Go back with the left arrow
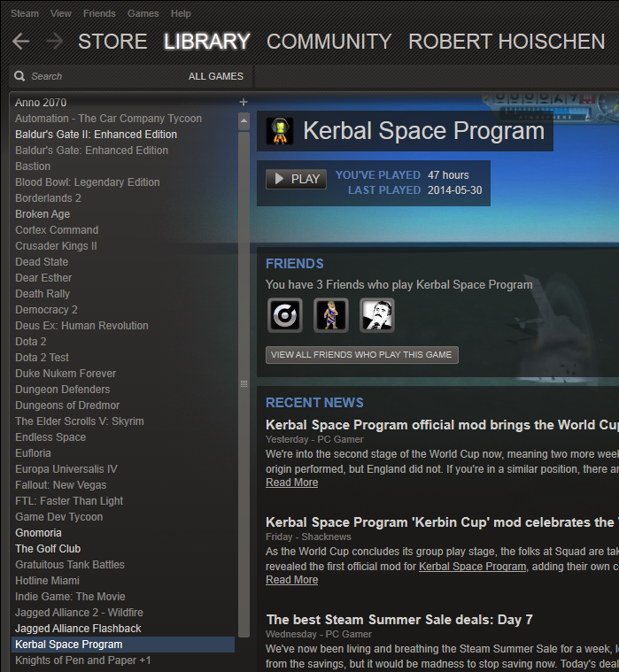 [20, 42]
